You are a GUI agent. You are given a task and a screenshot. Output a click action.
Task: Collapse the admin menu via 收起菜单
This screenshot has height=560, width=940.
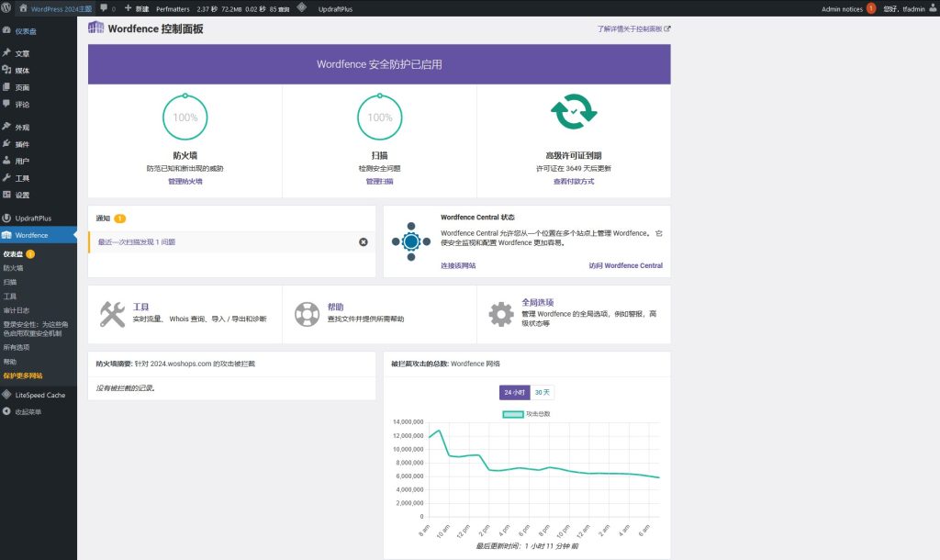pos(28,411)
